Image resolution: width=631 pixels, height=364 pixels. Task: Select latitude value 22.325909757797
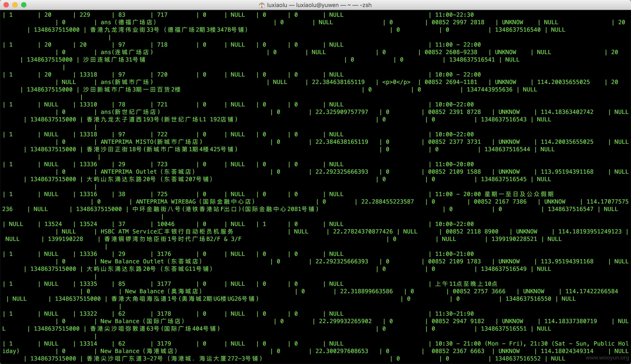point(342,112)
